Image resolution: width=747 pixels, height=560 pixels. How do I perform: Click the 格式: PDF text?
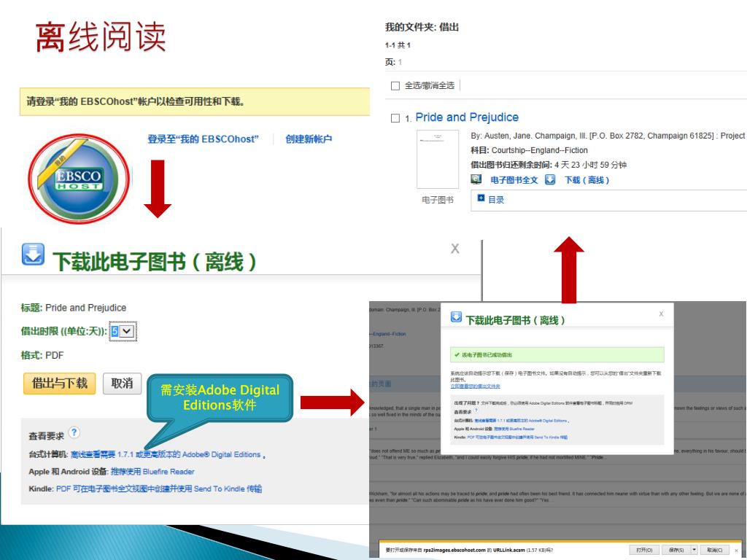[x=42, y=355]
